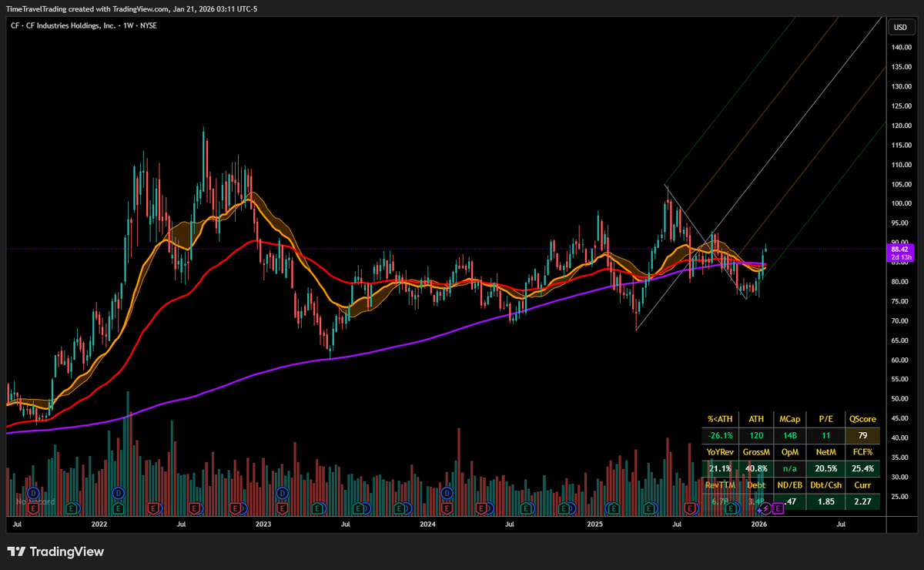
Task: Click the 2022 time axis label
Action: [99, 525]
